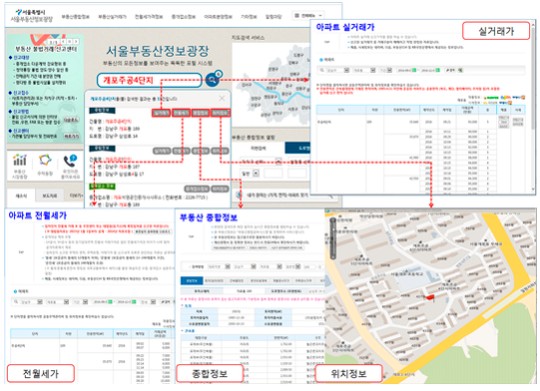The width and height of the screenshot is (540, 391).
Task: Click the green start-date calendar icon in 실거래가 panel
Action: coord(414,70)
